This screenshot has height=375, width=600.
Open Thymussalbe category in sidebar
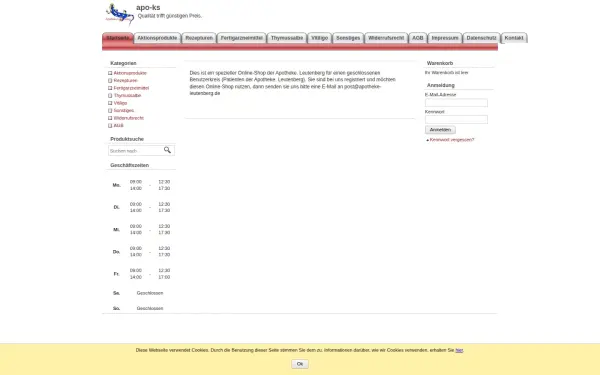[x=127, y=95]
